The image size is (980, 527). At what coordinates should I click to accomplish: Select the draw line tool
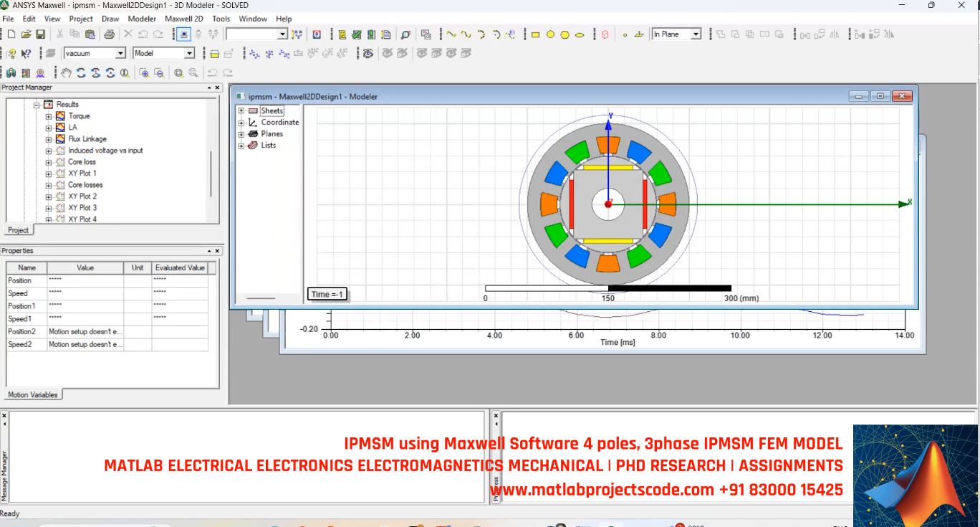pos(450,34)
